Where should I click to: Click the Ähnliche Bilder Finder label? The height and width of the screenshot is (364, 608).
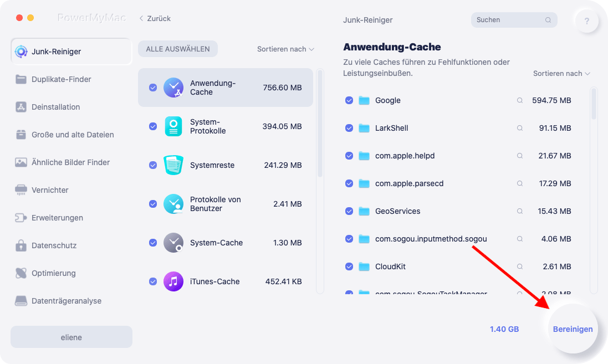pyautogui.click(x=70, y=162)
